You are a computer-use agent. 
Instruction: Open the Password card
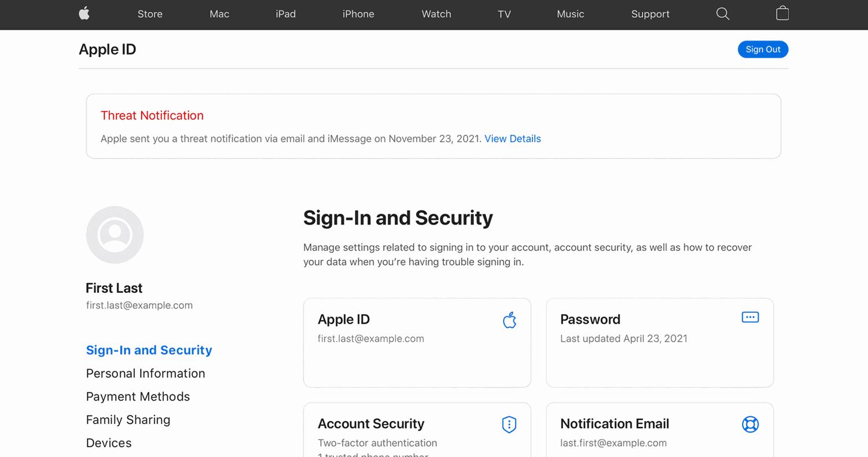tap(660, 342)
